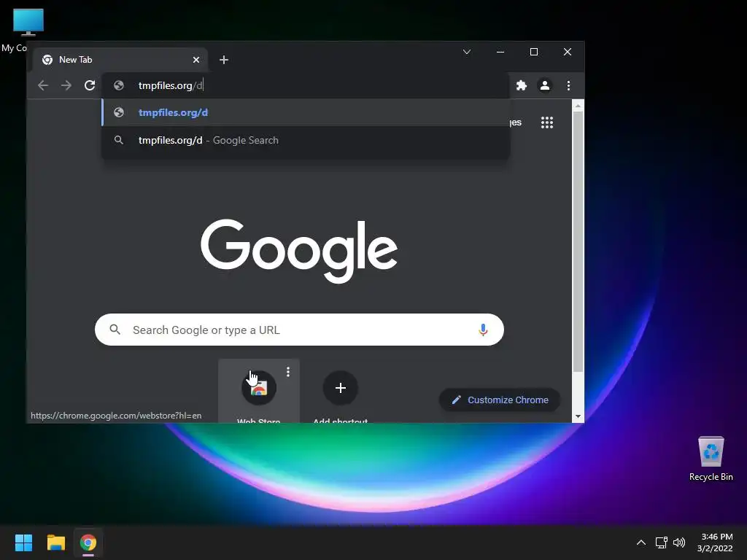
Task: Open the Windows Start menu
Action: (x=23, y=542)
